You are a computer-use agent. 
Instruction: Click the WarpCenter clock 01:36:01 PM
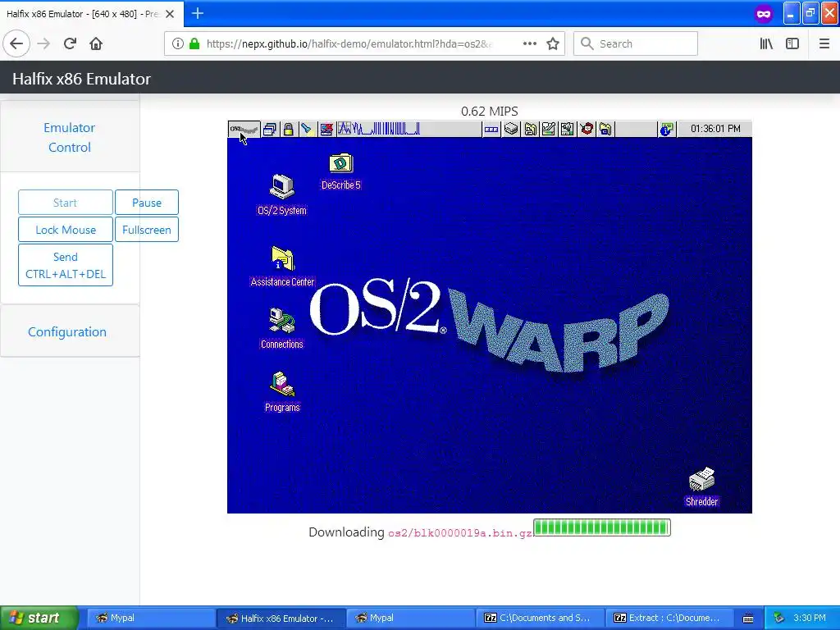[x=715, y=129]
